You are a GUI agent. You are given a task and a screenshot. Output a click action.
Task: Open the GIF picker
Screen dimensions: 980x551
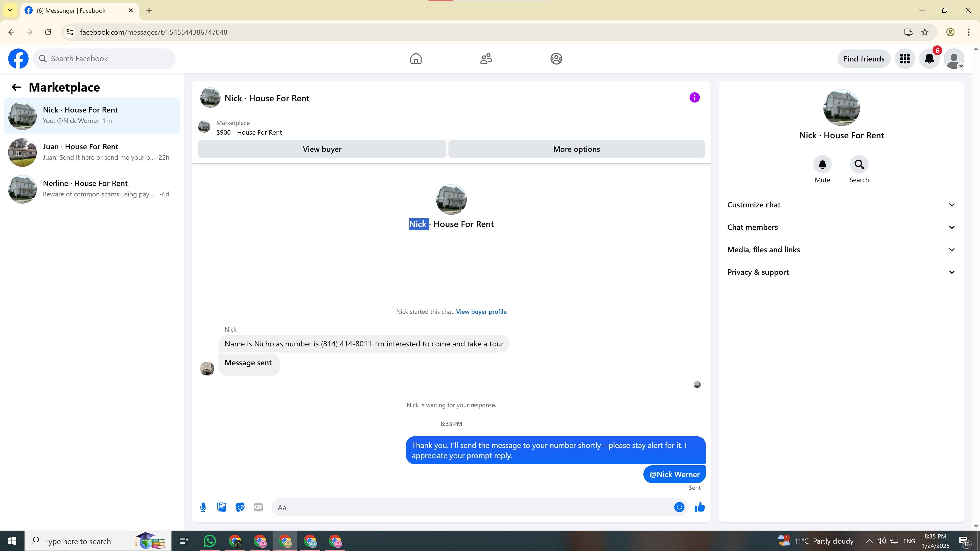point(258,507)
